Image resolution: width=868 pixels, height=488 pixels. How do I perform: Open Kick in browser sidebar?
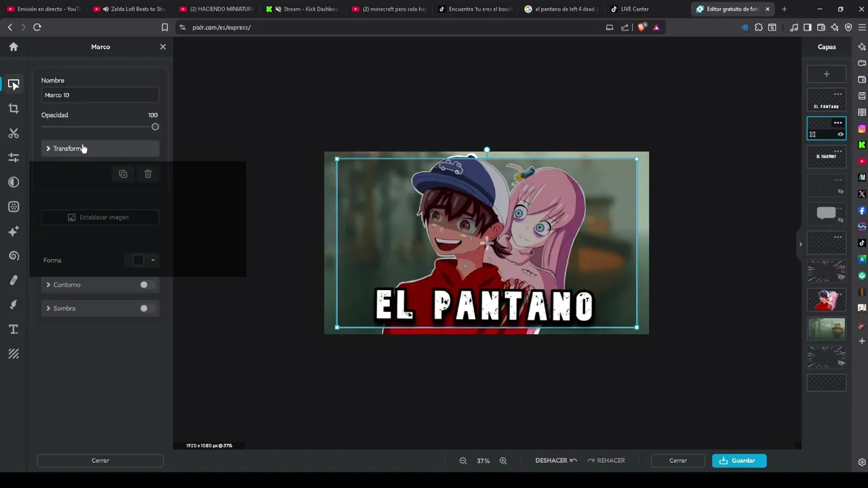point(862,145)
